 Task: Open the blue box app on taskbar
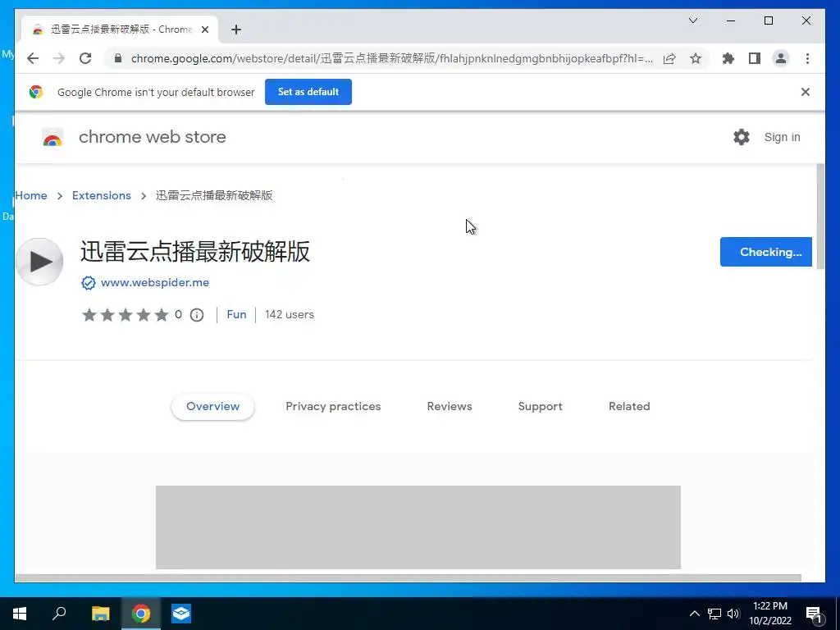click(x=181, y=614)
